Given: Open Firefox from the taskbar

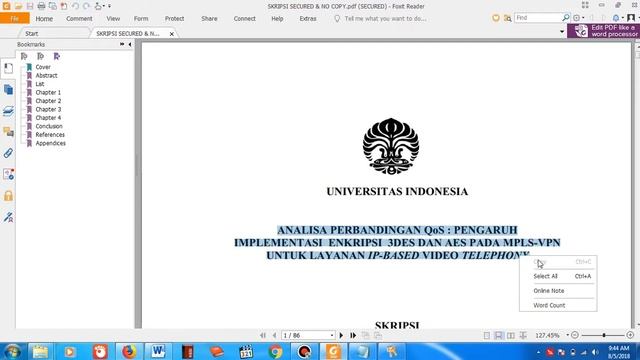Looking at the screenshot, I should click(x=129, y=351).
